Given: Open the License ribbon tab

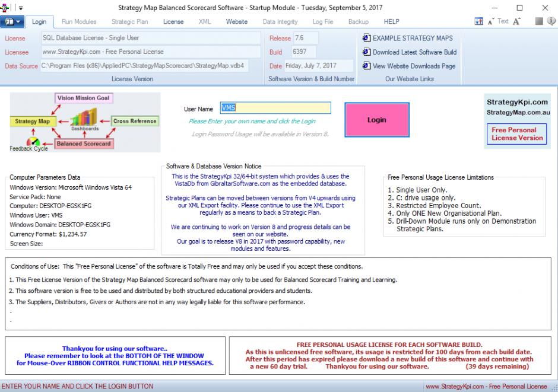Looking at the screenshot, I should click(x=173, y=22).
